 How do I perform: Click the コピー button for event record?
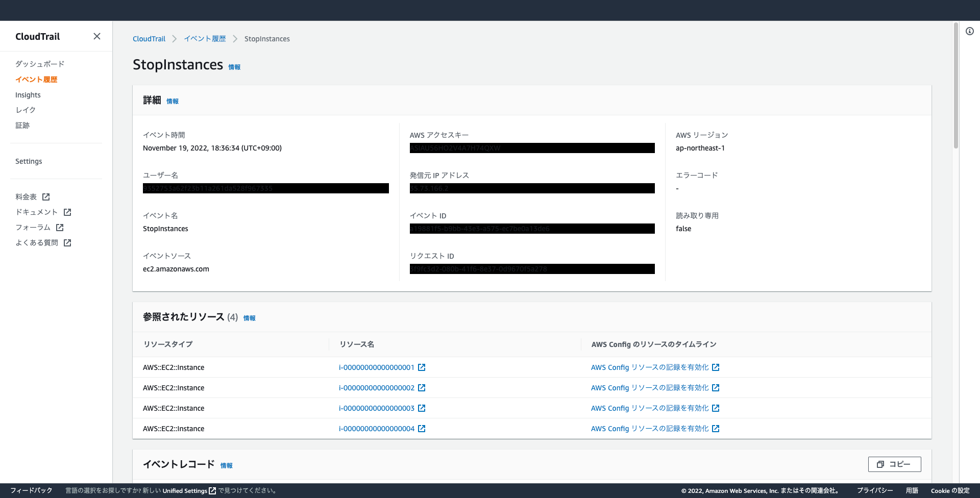click(x=894, y=464)
